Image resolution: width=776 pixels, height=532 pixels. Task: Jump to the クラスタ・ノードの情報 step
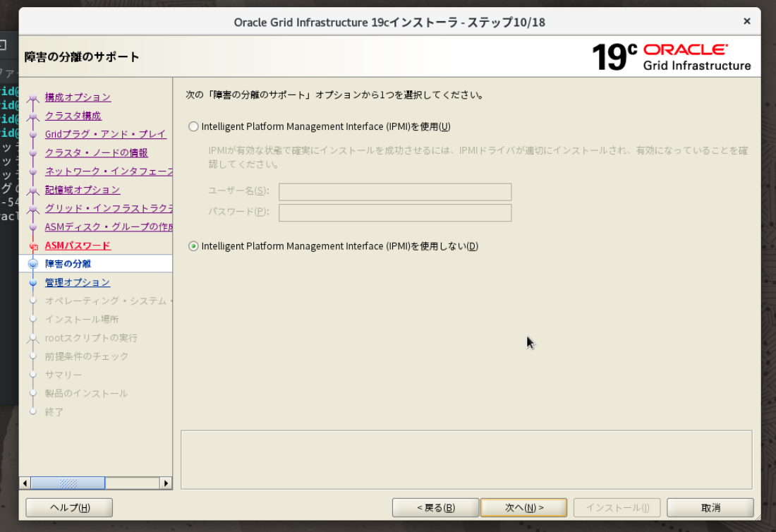[x=96, y=153]
